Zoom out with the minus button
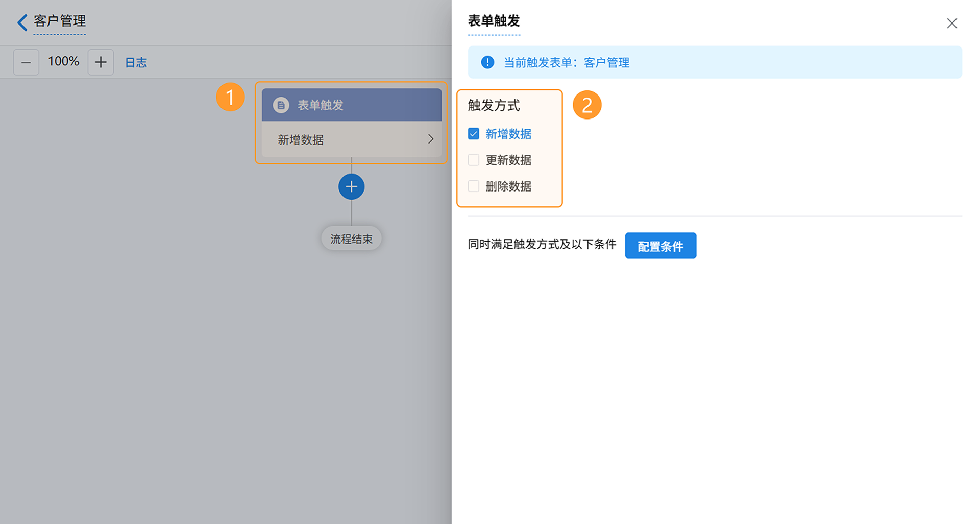The height and width of the screenshot is (524, 980). 26,62
